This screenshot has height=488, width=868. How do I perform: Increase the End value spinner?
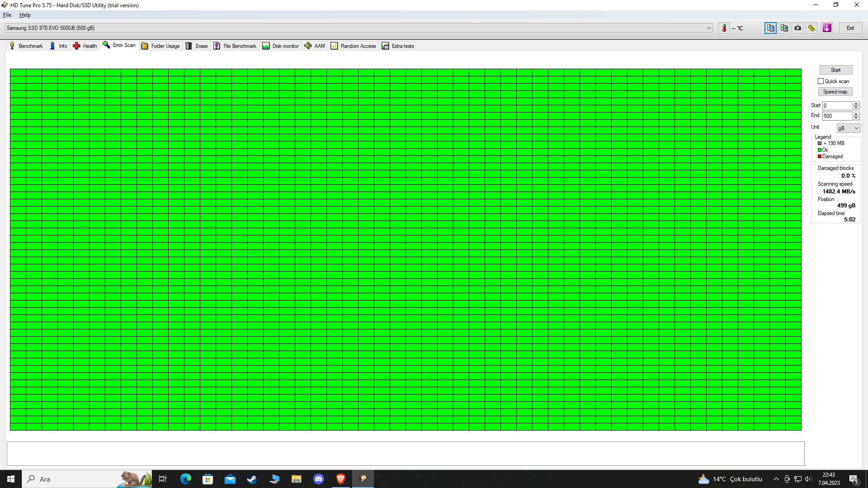[856, 114]
